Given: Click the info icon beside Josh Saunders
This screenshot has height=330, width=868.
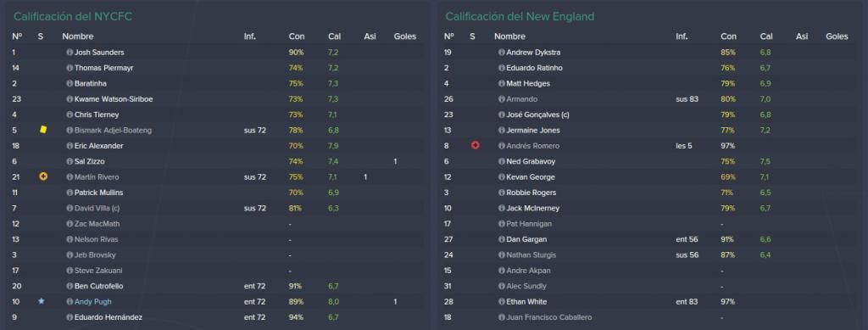Looking at the screenshot, I should [x=70, y=53].
